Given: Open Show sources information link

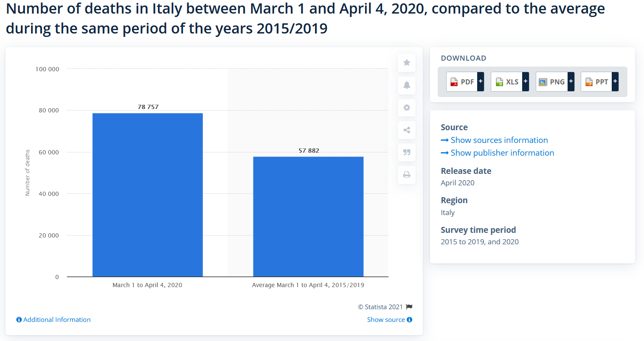Looking at the screenshot, I should click(499, 140).
